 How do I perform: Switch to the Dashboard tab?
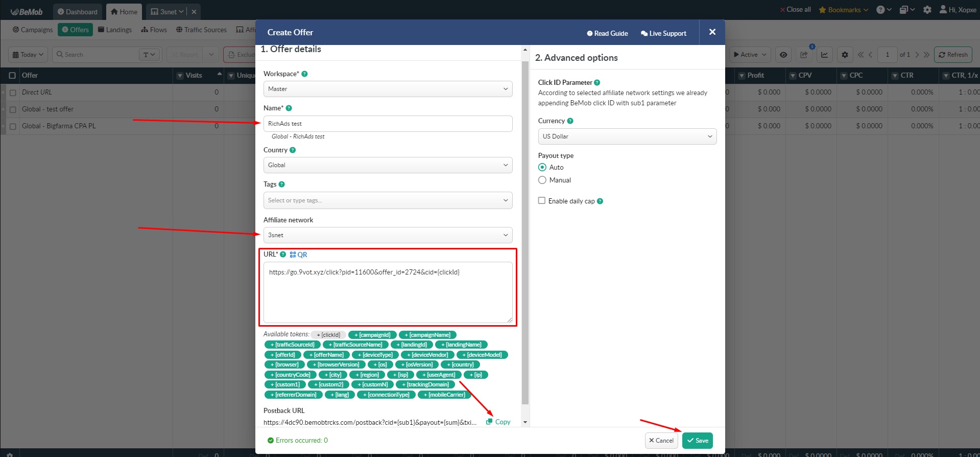click(78, 12)
